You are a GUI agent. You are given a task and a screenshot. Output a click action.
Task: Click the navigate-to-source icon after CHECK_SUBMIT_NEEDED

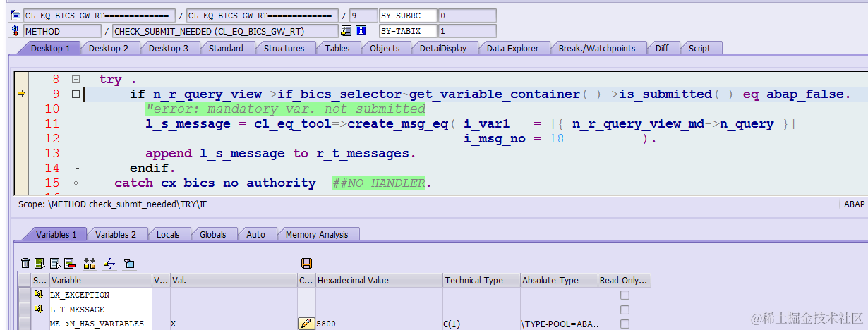coord(346,30)
